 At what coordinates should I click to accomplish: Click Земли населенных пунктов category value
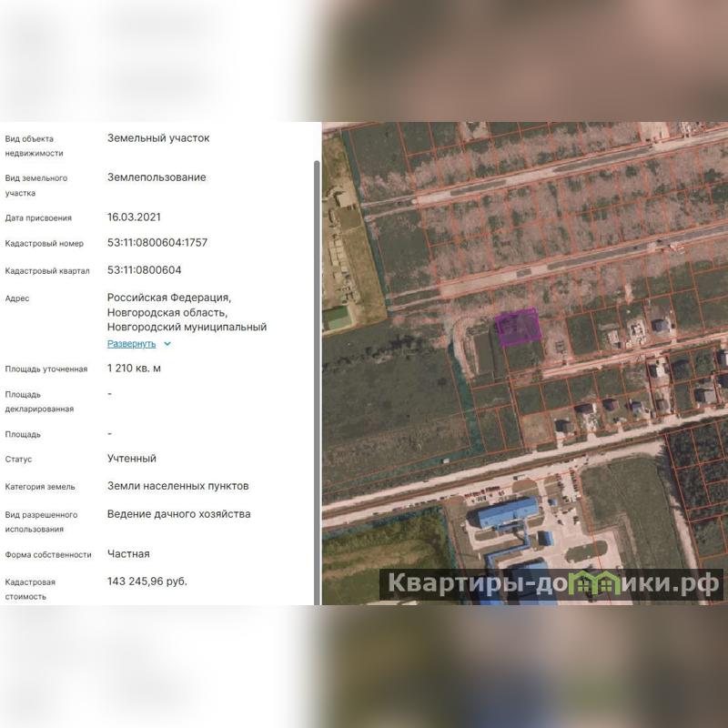(x=177, y=486)
